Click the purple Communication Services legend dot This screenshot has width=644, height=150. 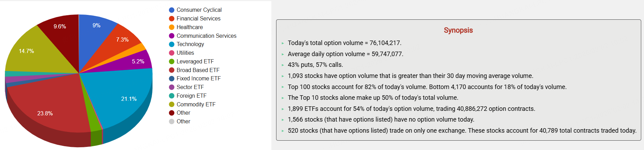pos(171,36)
